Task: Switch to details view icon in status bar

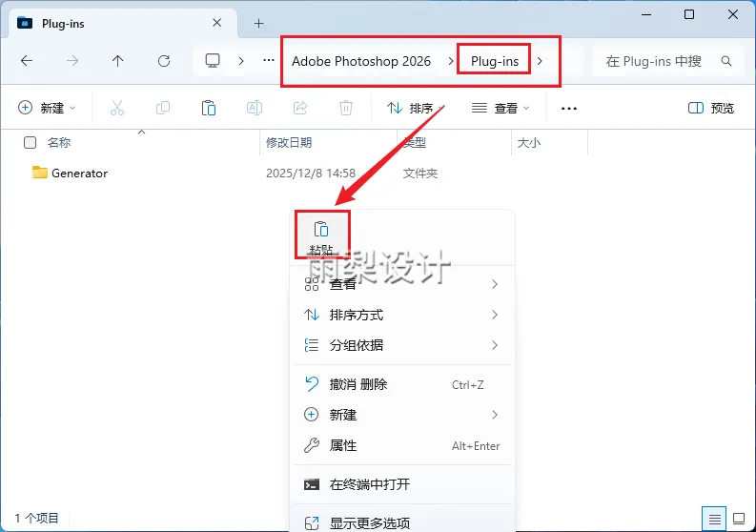Action: [x=715, y=519]
